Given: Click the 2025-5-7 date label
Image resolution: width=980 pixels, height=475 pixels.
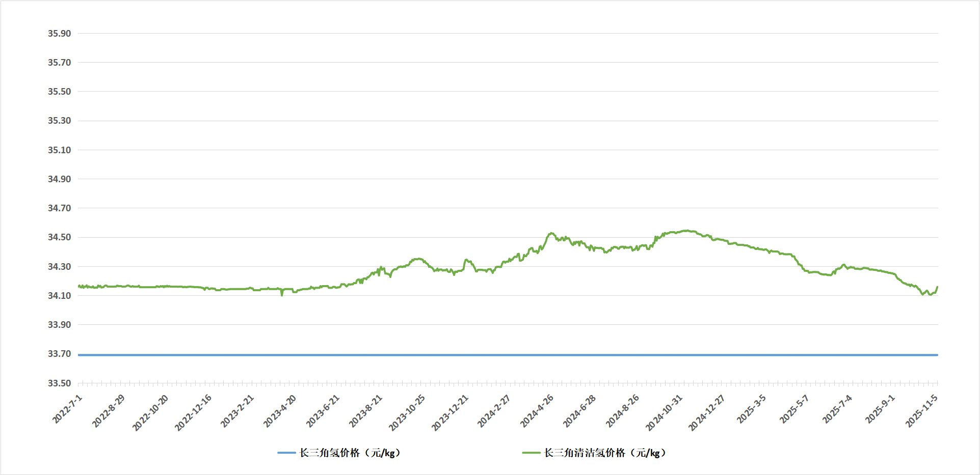Looking at the screenshot, I should tap(794, 409).
